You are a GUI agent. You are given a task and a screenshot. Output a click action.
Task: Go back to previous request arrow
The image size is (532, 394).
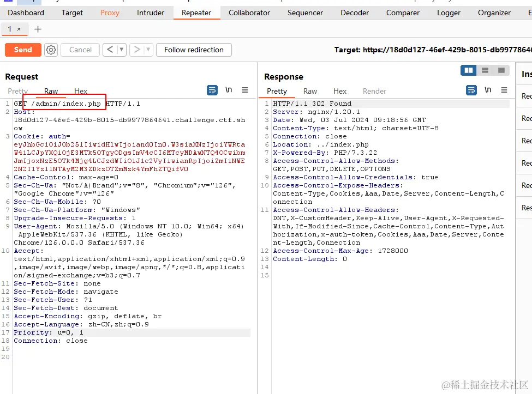pyautogui.click(x=110, y=50)
